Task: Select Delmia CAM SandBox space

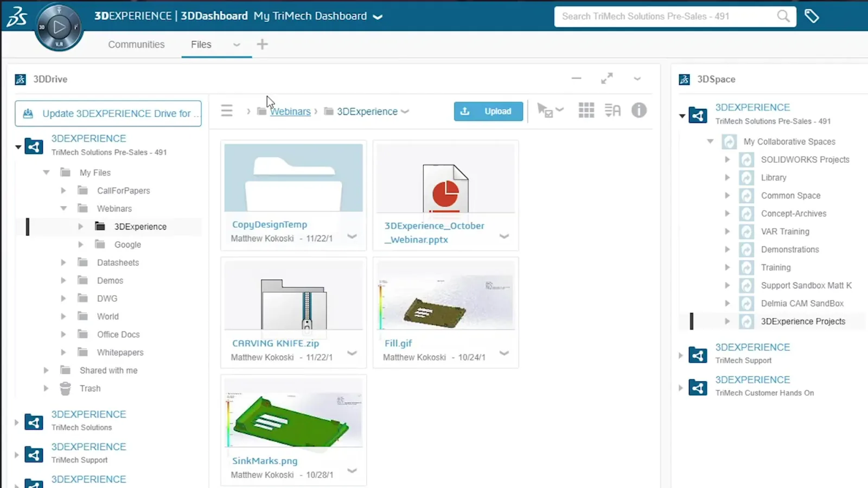Action: tap(802, 303)
